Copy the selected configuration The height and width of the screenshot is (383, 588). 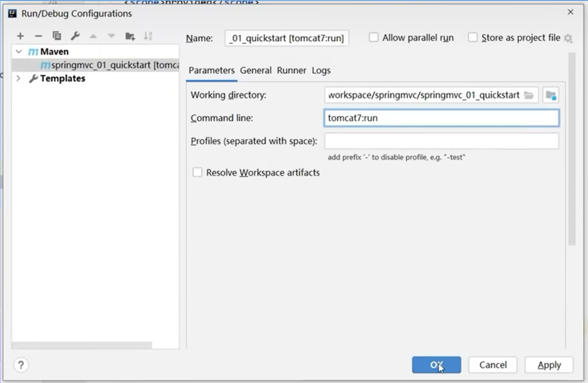pos(57,36)
